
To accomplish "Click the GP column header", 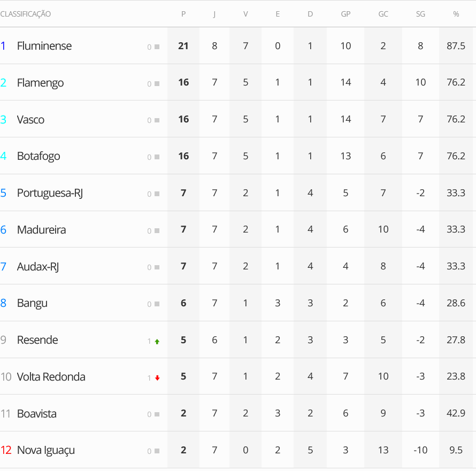I will [346, 14].
